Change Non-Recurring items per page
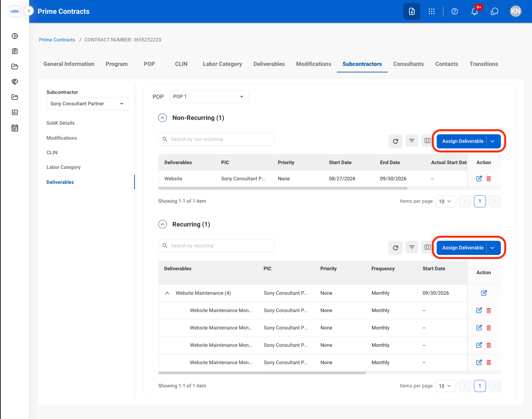 click(x=446, y=201)
